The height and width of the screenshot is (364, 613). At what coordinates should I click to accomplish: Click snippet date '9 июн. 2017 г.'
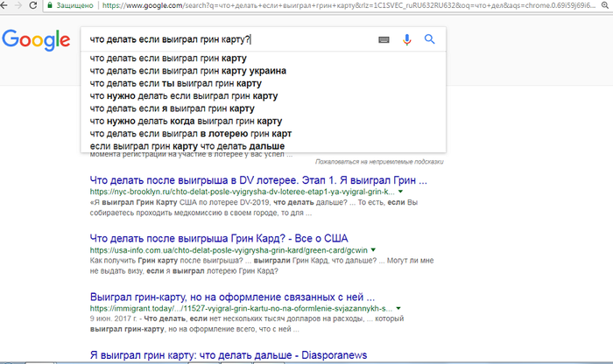pos(113,318)
